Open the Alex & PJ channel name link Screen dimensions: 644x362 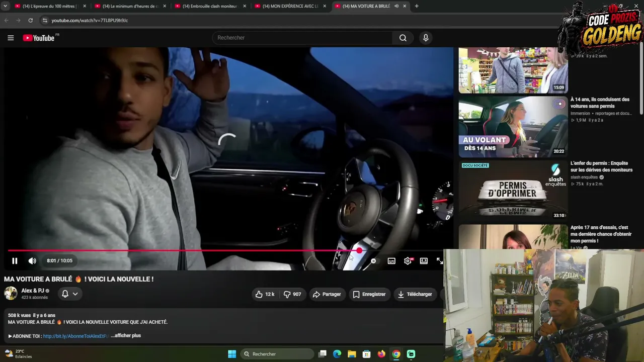tap(33, 291)
